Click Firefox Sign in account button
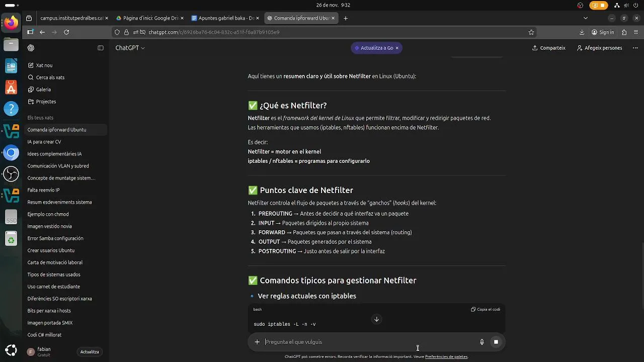Viewport: 644px width, 362px height. (x=603, y=32)
